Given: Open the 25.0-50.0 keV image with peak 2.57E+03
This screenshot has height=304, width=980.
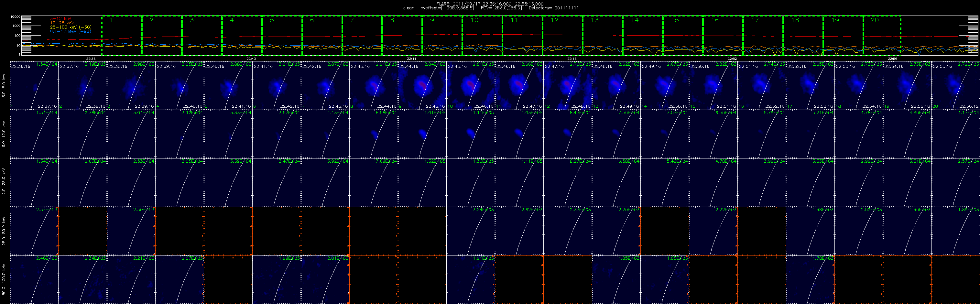Looking at the screenshot, I should click(x=34, y=231).
